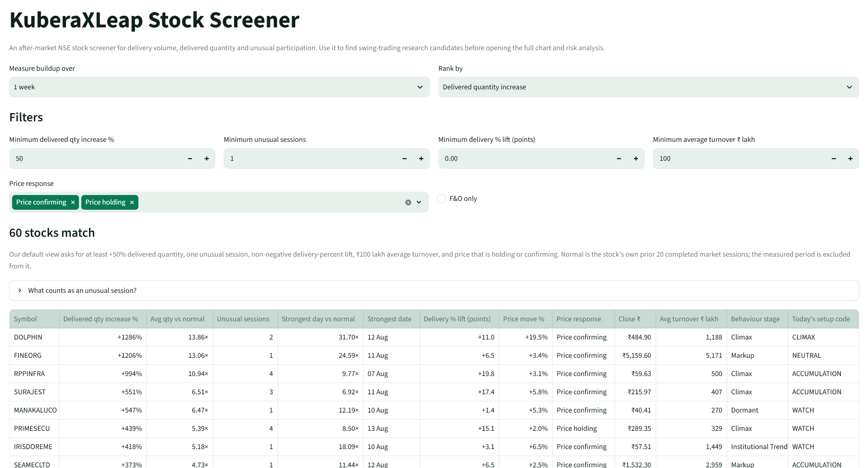Enable the F&O only checkbox
The image size is (868, 468).
tap(441, 198)
